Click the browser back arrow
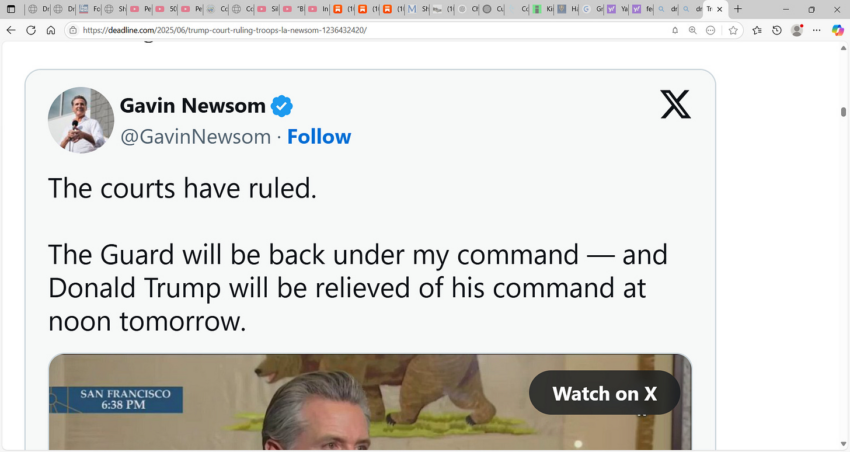850x452 pixels. [11, 30]
